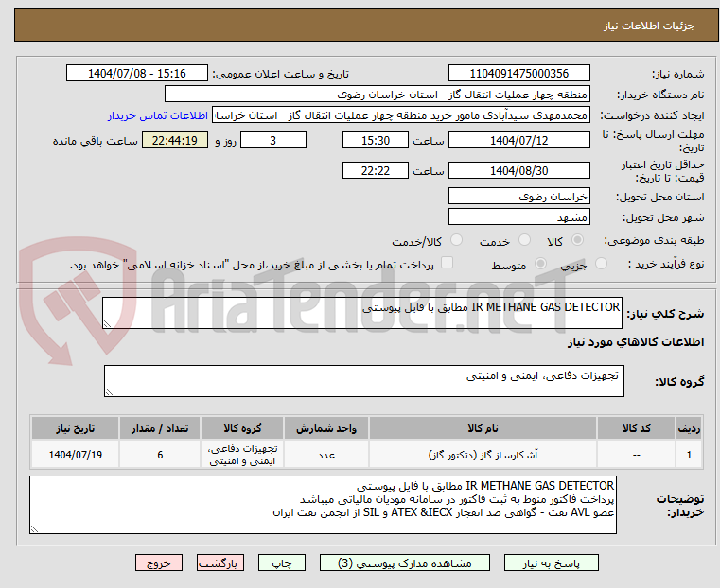Screen dimensions: 720x588
Task: Click the چاپ print button
Action: (x=282, y=562)
